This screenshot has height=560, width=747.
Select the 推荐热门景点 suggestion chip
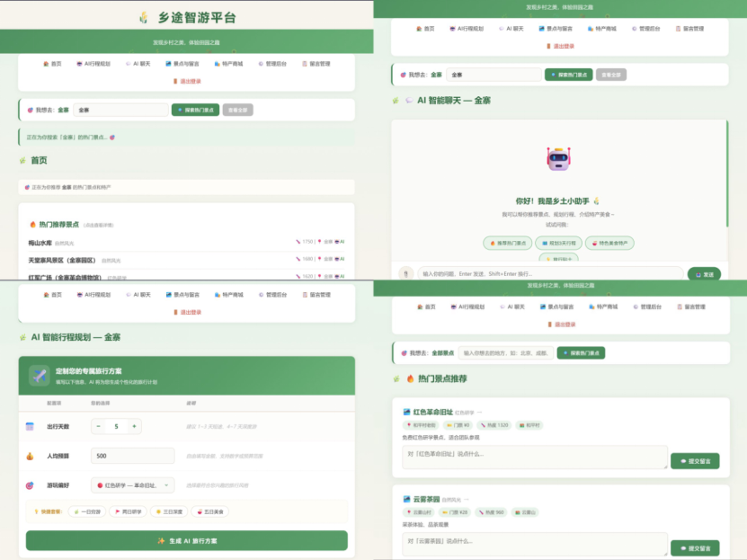pos(508,243)
